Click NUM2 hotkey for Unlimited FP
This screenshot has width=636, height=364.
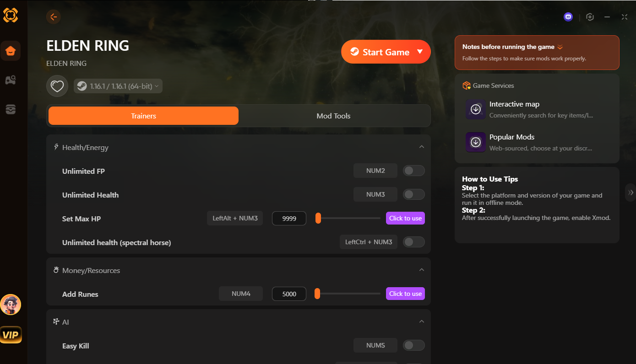tap(375, 171)
